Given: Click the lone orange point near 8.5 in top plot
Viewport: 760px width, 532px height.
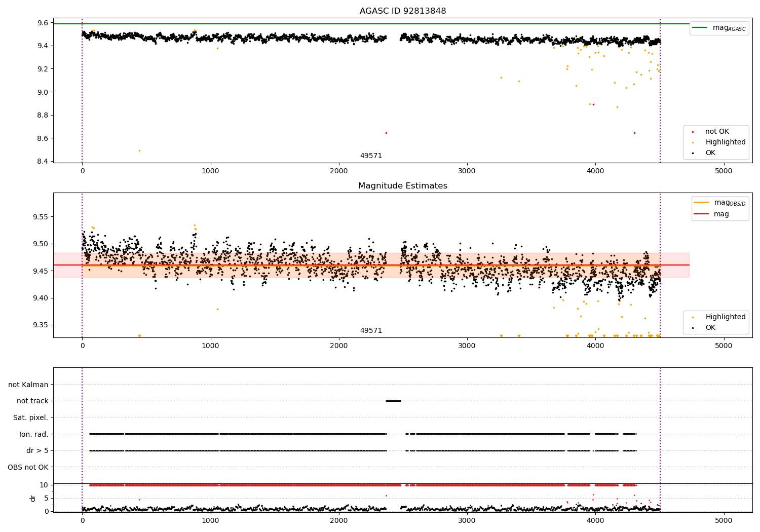Looking at the screenshot, I should pyautogui.click(x=139, y=151).
